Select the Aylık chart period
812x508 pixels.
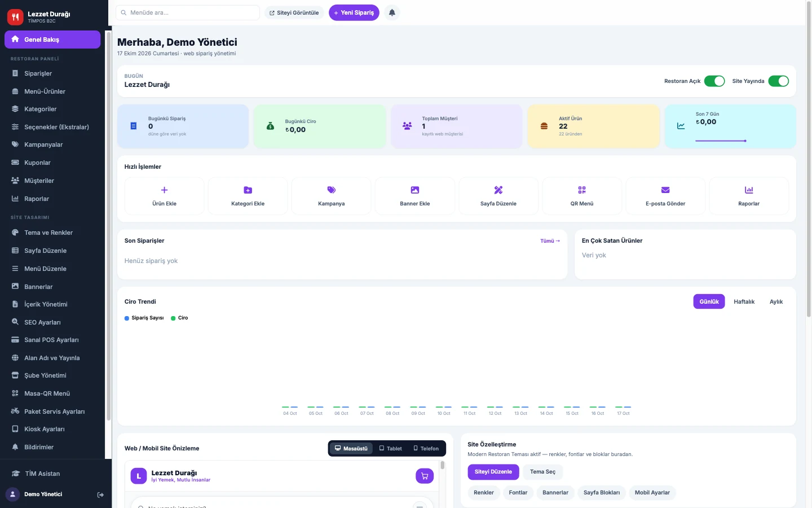coord(776,301)
